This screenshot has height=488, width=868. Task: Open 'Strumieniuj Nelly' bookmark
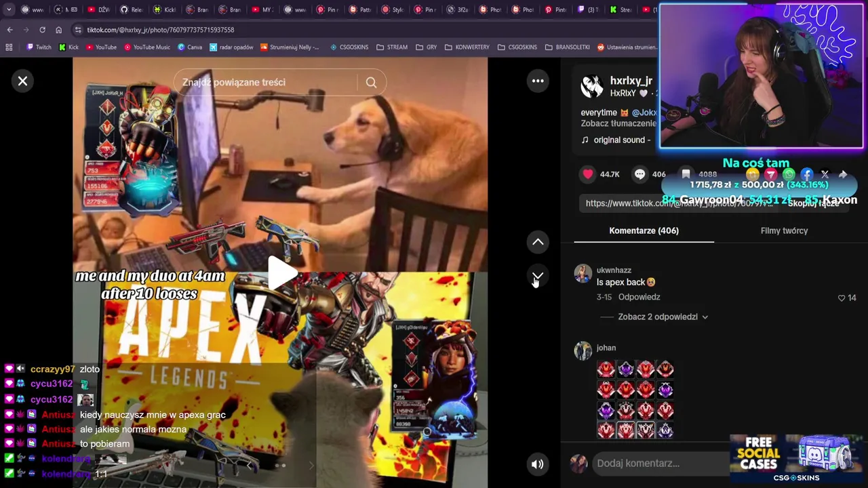coord(290,47)
